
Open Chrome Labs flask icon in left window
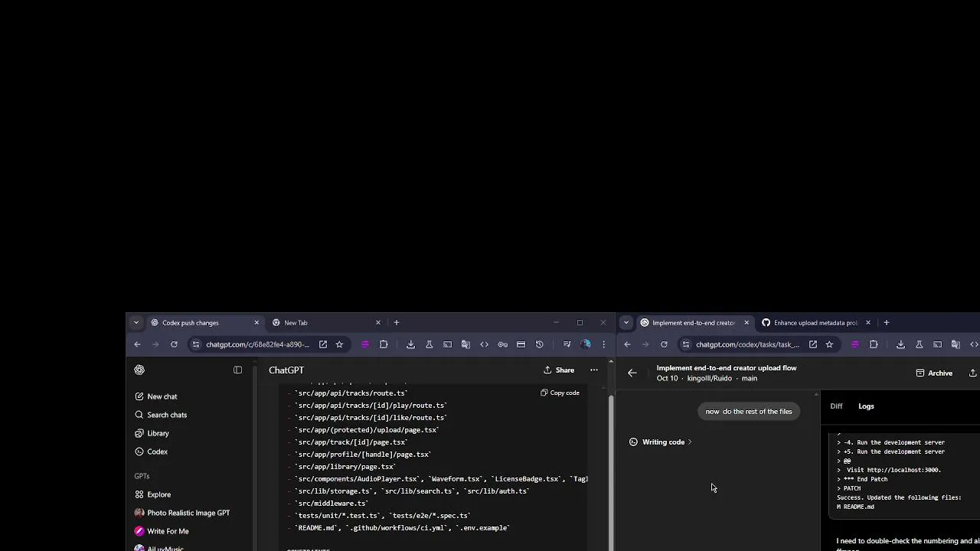click(x=429, y=344)
